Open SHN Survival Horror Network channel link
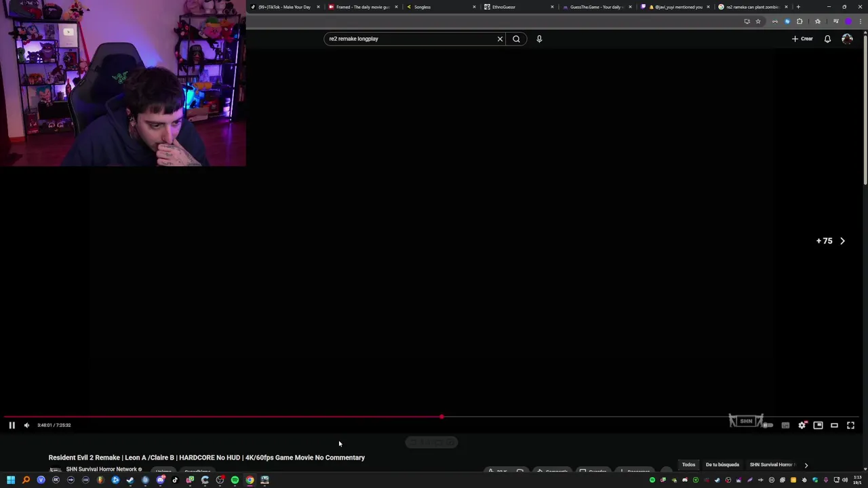Viewport: 868px width, 488px height. (x=102, y=469)
